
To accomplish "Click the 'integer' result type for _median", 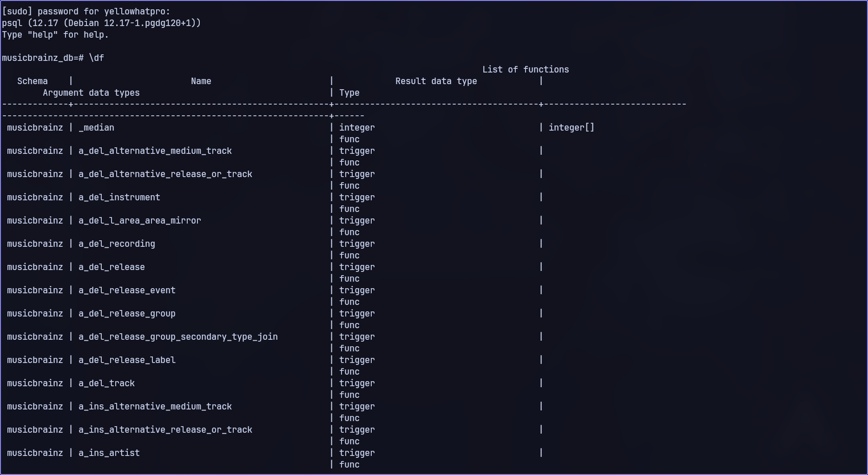I will 357,128.
